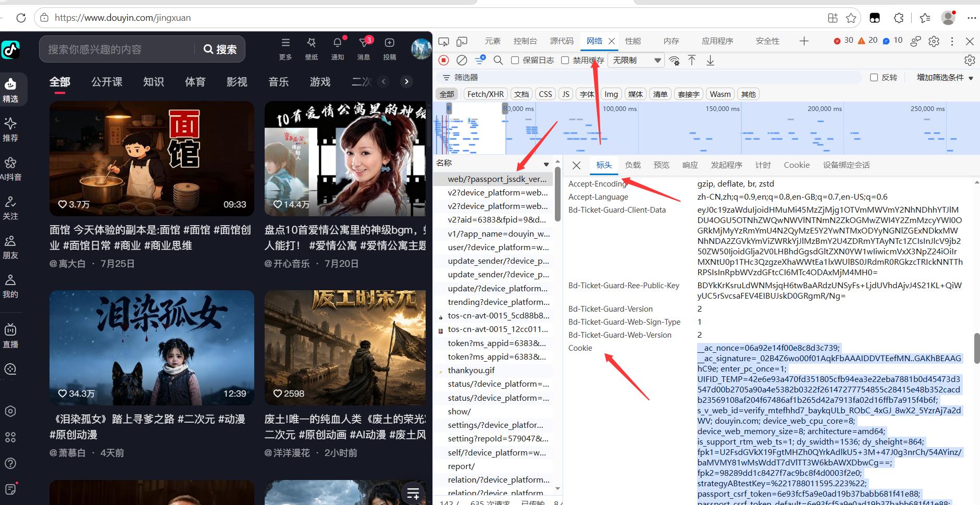The image size is (980, 505).
Task: Open network conditions wifi icon
Action: click(x=674, y=60)
